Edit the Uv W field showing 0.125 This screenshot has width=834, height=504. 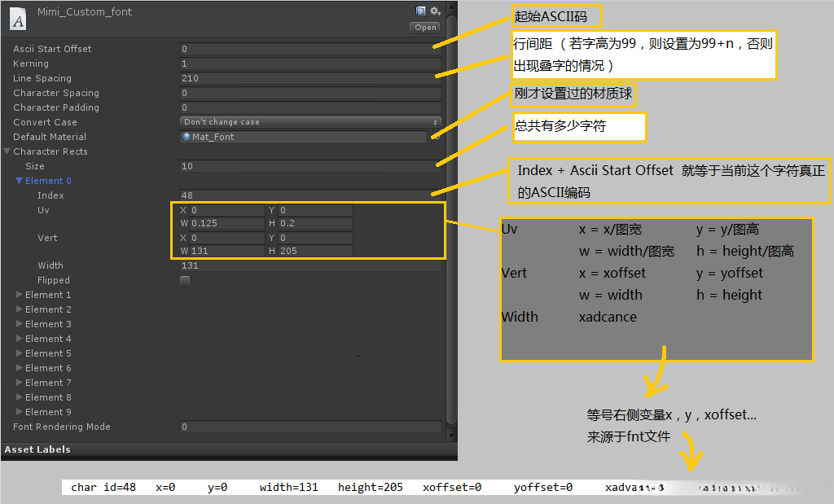(227, 223)
